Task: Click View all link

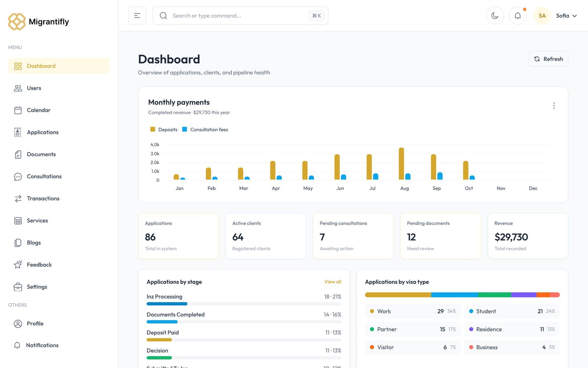Action: click(333, 282)
